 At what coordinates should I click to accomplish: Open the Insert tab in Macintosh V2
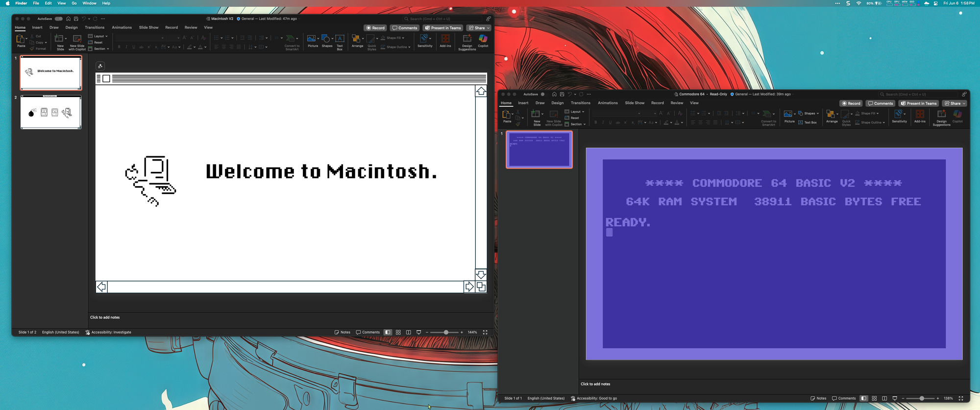(37, 27)
